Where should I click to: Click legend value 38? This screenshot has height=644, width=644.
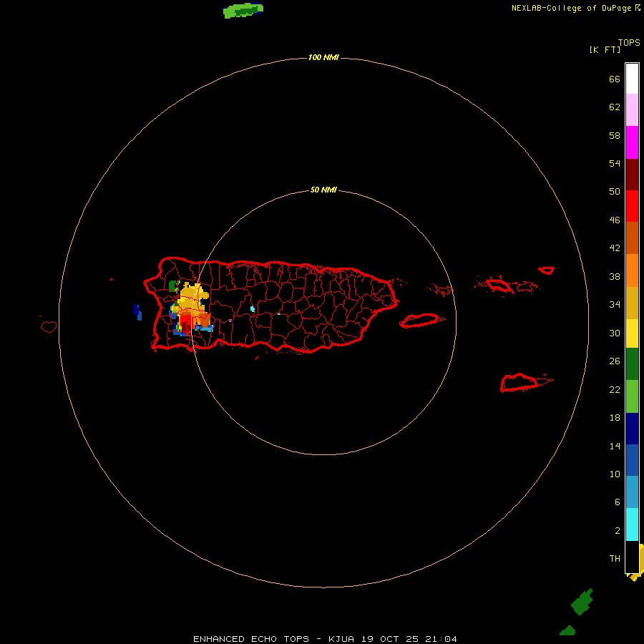[615, 276]
